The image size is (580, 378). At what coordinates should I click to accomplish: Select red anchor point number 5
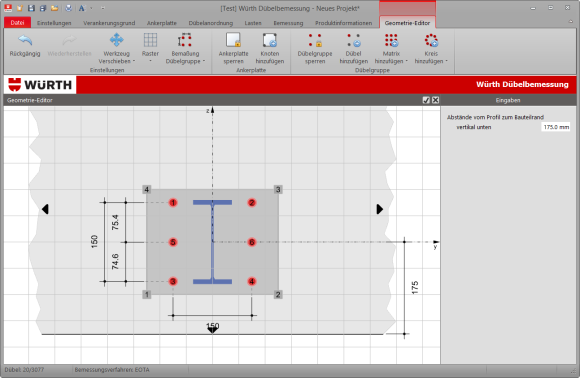(x=173, y=242)
